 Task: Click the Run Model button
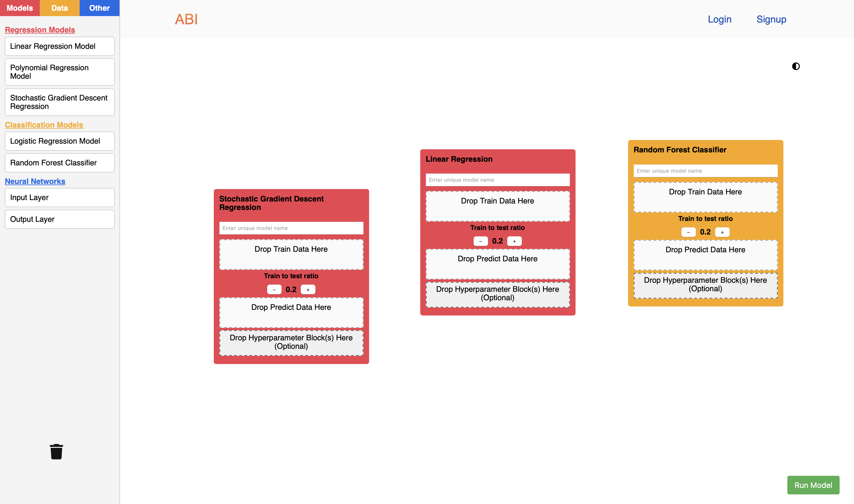(813, 485)
